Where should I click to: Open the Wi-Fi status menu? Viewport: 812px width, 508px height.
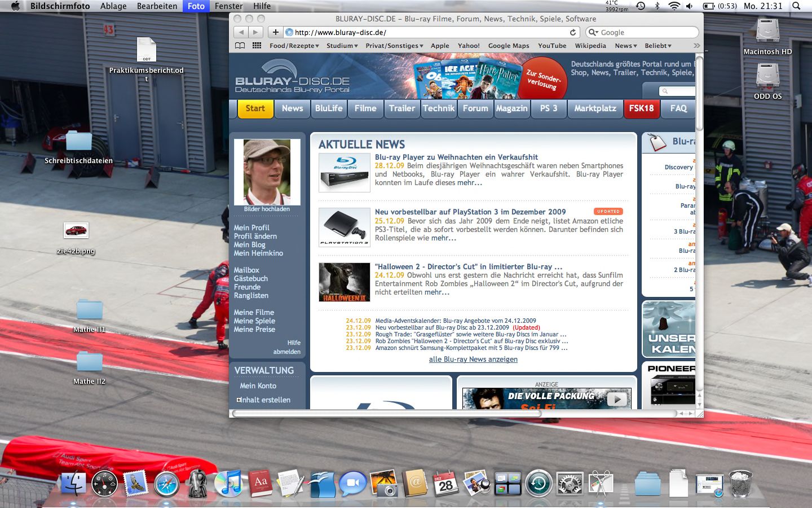[x=674, y=6]
